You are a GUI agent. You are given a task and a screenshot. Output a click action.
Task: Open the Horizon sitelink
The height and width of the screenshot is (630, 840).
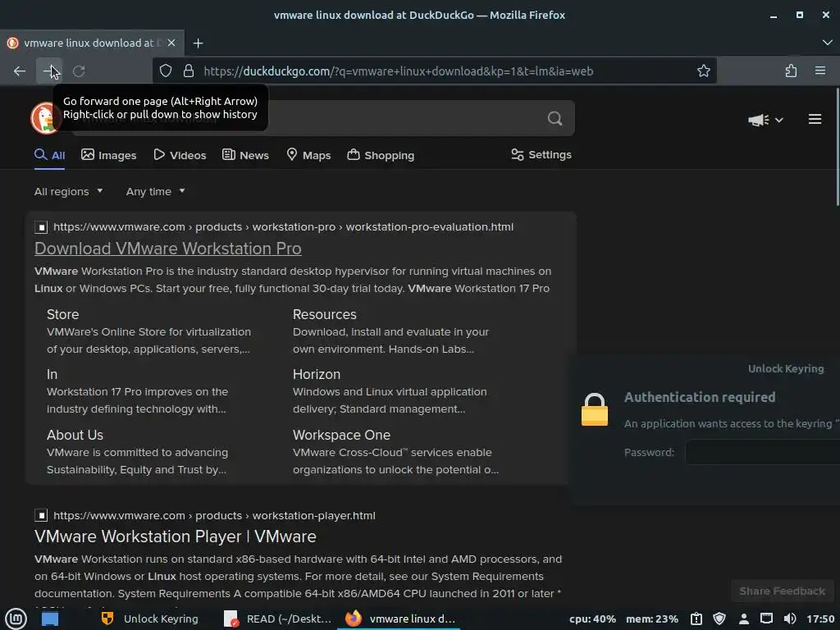316,374
